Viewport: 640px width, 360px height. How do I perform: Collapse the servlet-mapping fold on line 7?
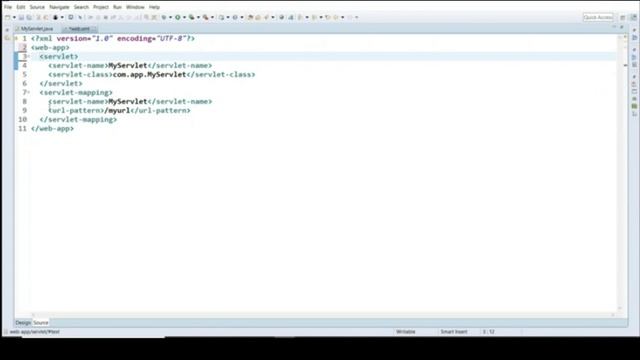[x=29, y=92]
